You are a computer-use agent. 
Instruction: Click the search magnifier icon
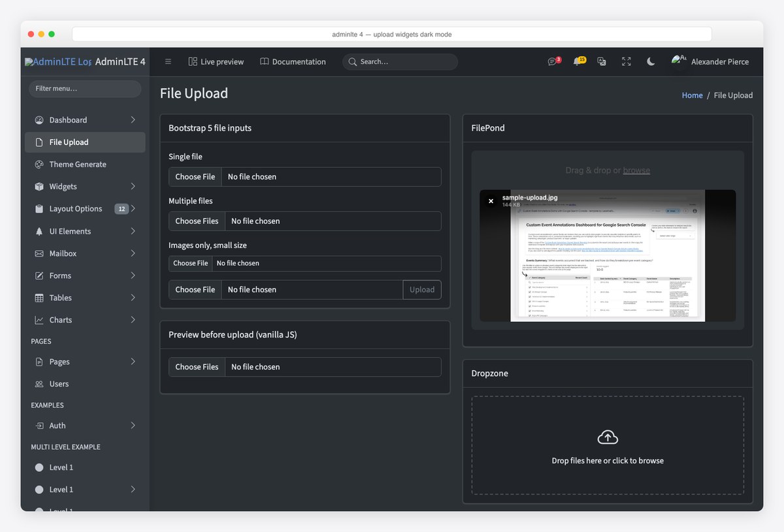tap(353, 61)
